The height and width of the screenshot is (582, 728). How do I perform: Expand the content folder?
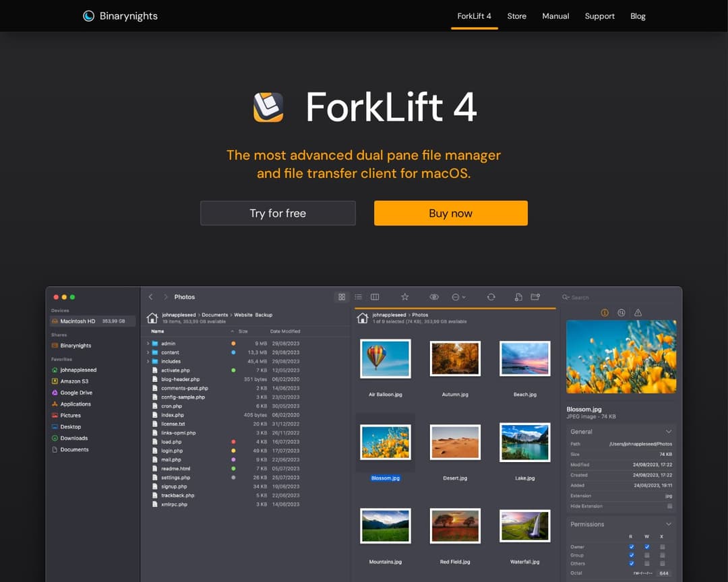(148, 353)
